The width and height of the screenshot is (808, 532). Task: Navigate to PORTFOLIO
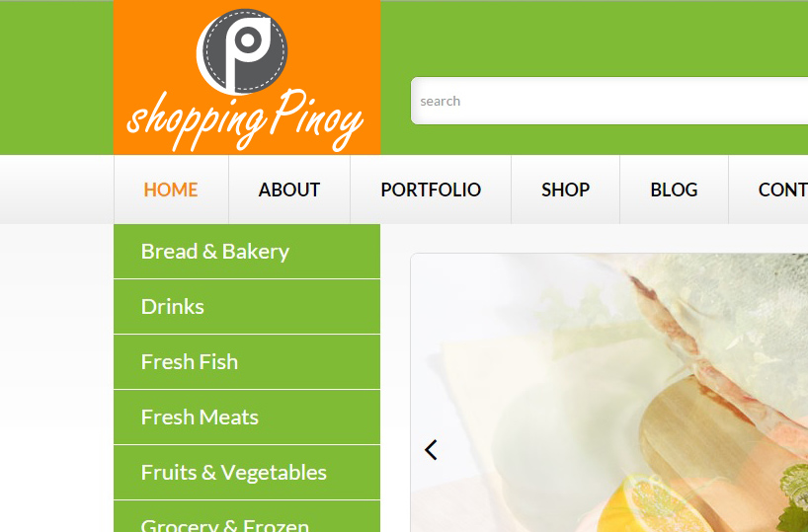pos(431,190)
